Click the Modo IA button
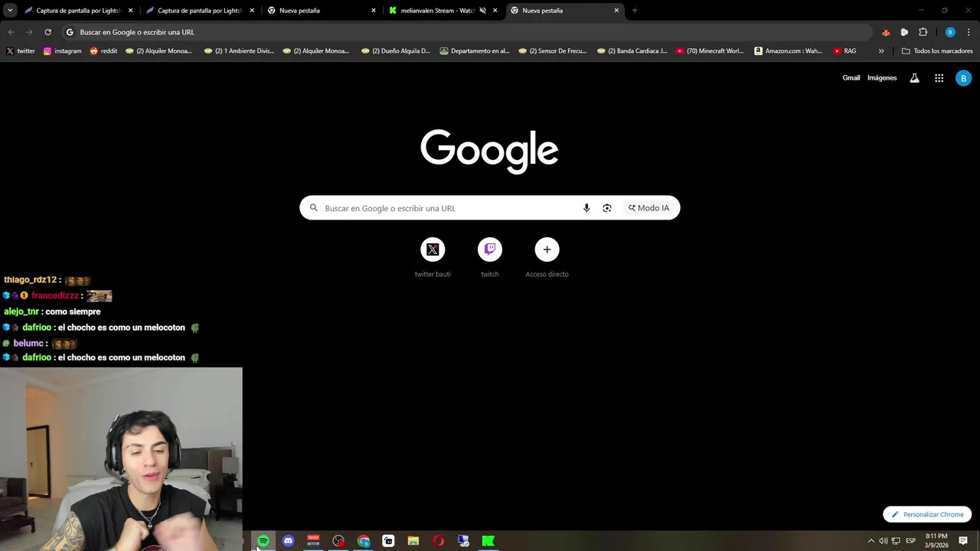Screen dimensions: 980x551 649,208
